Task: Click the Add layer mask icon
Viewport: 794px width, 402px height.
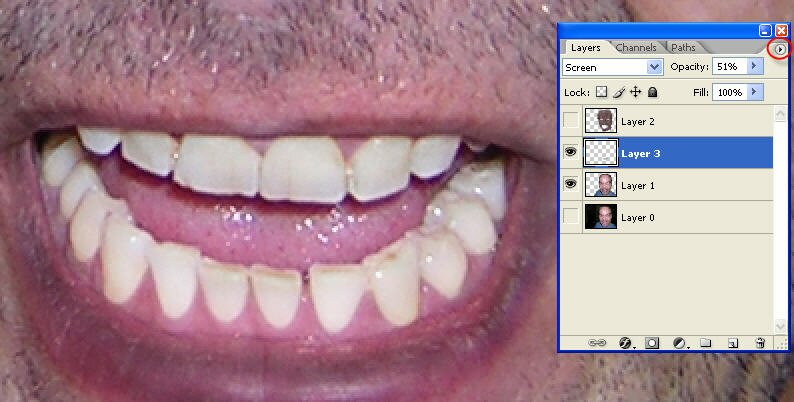Action: (652, 343)
